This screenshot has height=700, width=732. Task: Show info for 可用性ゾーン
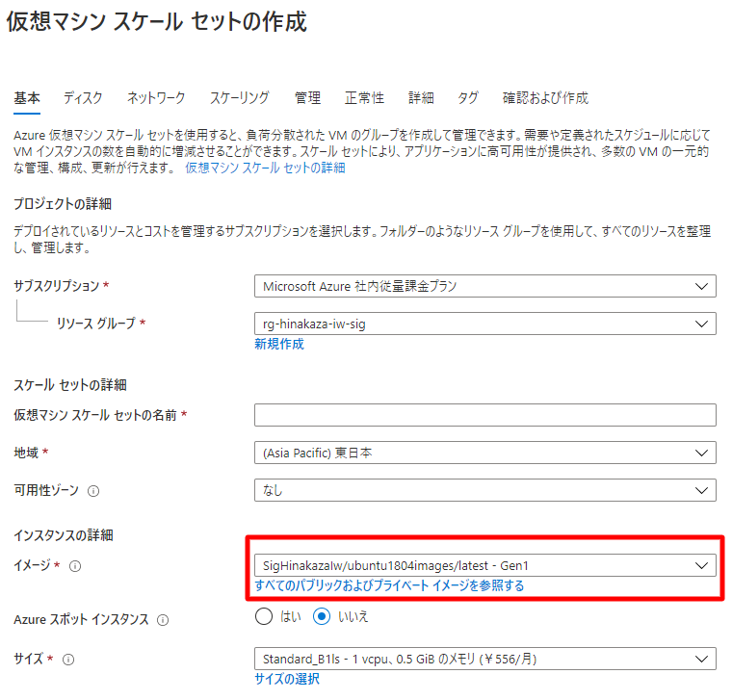click(93, 491)
